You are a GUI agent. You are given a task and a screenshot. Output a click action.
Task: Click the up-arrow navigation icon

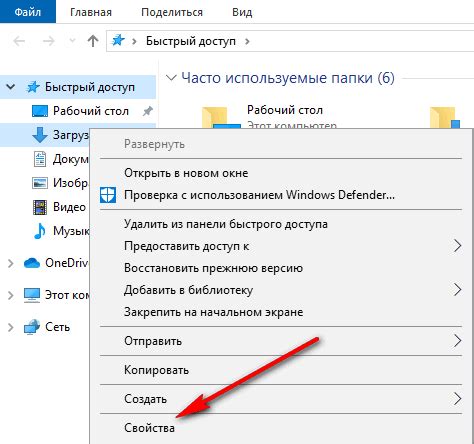tap(93, 41)
